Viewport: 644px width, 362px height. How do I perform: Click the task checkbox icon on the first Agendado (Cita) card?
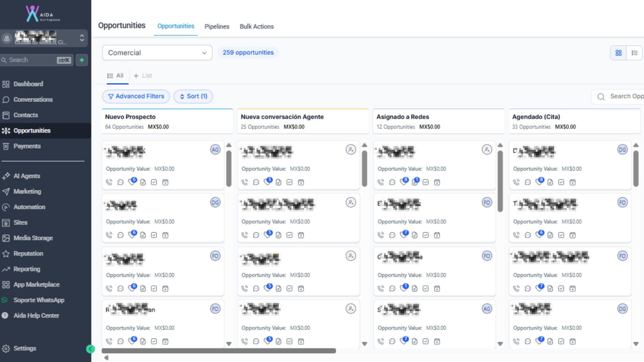(561, 182)
